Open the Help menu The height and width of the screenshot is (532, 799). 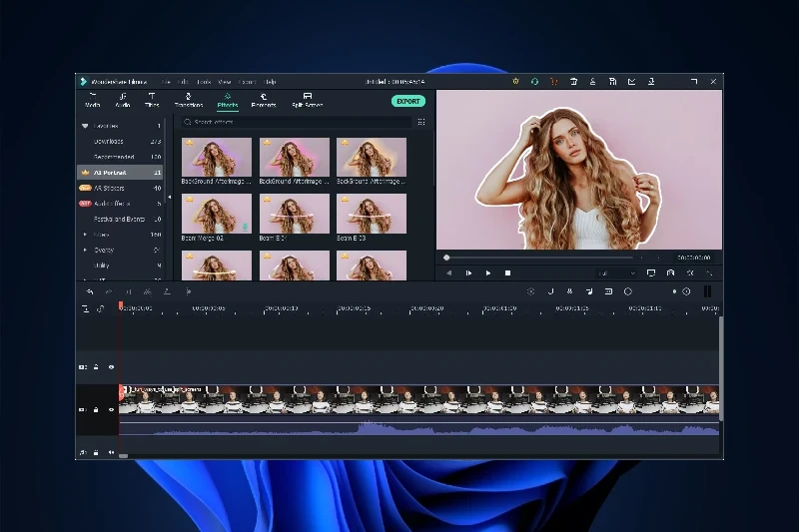pyautogui.click(x=270, y=82)
